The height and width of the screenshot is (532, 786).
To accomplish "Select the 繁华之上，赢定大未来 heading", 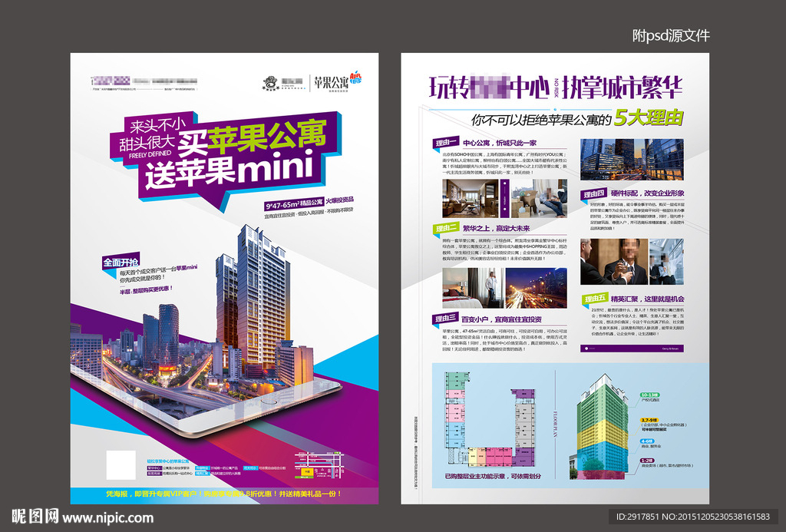I will pos(496,228).
